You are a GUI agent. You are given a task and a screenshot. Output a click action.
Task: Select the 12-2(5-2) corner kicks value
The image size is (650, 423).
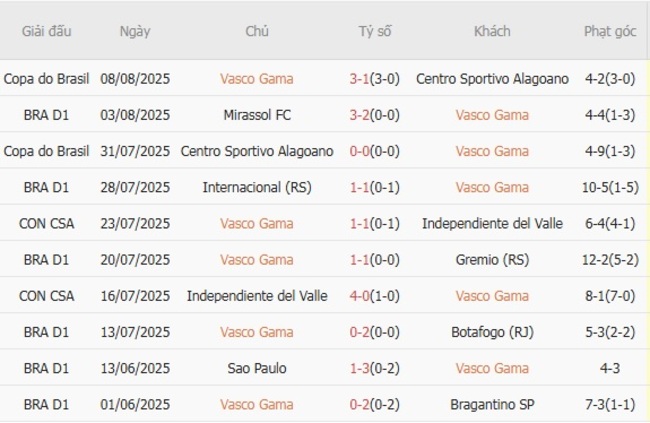(x=610, y=260)
